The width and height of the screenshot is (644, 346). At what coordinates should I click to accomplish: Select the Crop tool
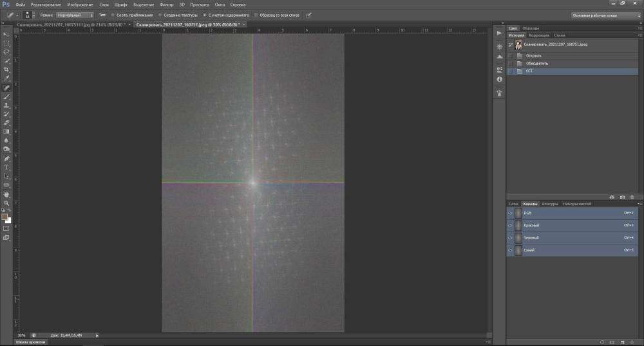(6, 69)
